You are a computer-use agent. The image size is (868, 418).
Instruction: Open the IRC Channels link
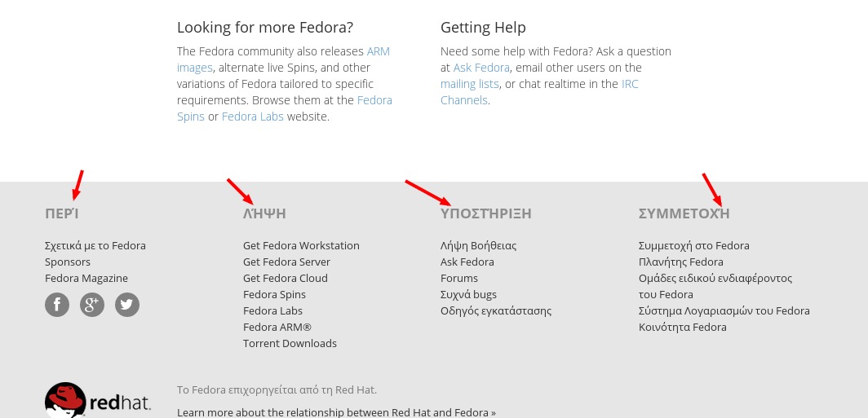tap(630, 84)
